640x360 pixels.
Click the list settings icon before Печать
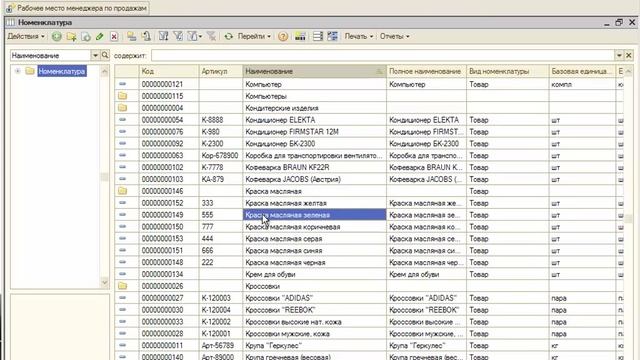(x=318, y=37)
